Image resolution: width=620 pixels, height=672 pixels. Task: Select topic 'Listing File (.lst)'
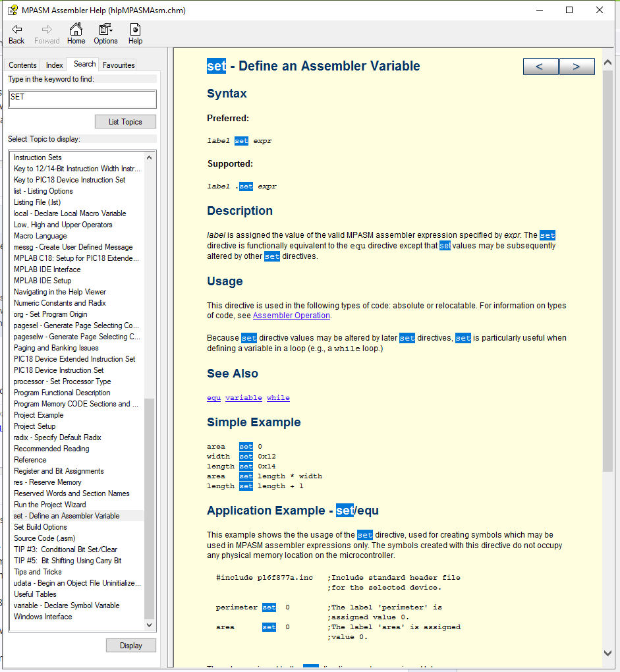[38, 202]
